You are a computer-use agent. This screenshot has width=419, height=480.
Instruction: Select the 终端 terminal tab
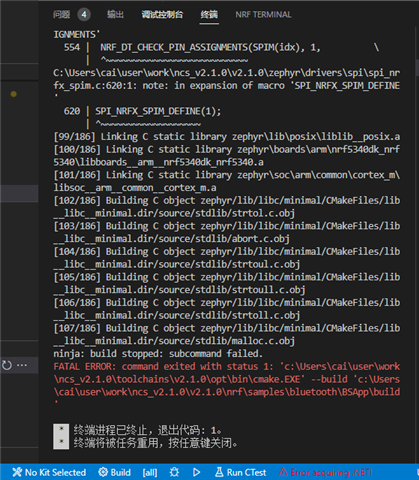click(209, 15)
